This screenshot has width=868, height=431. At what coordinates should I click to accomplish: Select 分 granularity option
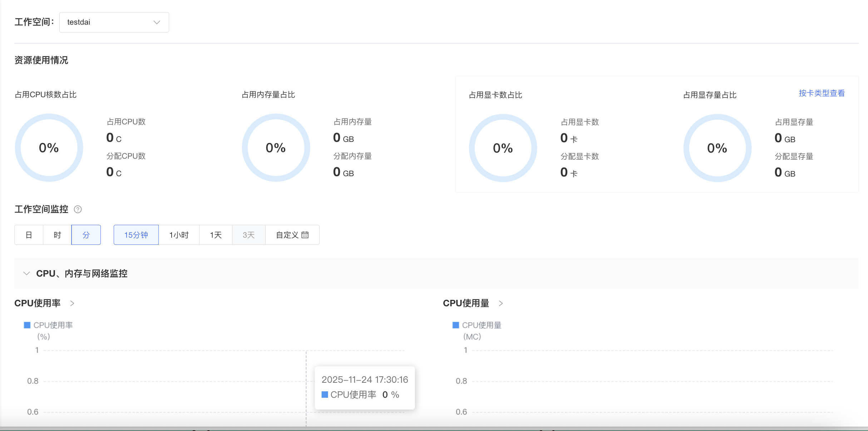86,235
